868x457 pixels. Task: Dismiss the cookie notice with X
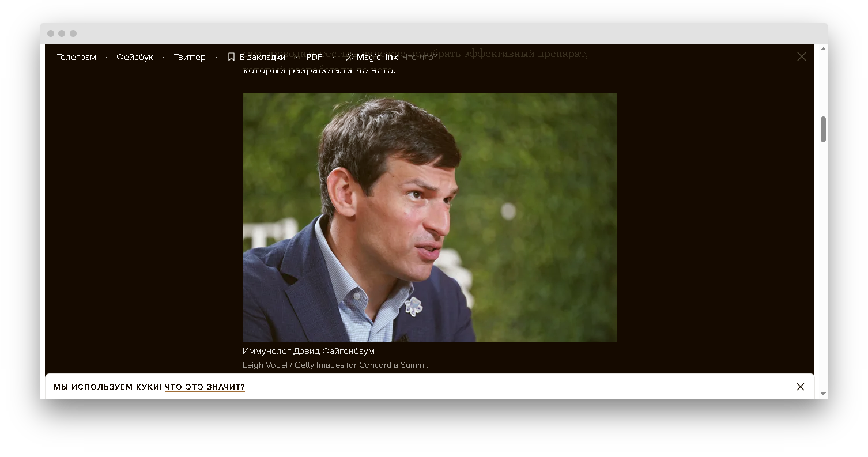(x=801, y=387)
